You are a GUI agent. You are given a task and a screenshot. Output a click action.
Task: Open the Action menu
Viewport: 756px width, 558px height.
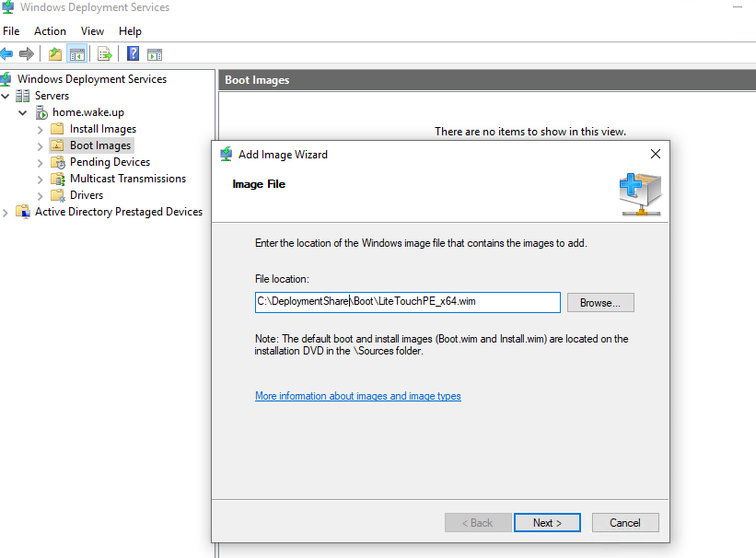tap(50, 31)
